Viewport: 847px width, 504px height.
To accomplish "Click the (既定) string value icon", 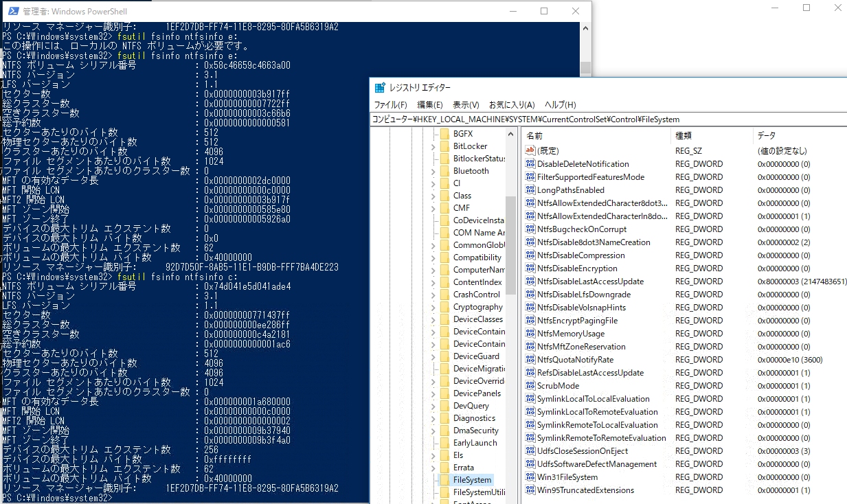I will tap(530, 150).
